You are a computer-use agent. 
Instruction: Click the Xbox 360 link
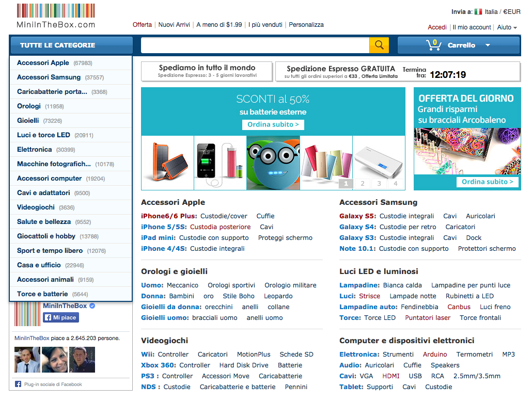(x=159, y=365)
